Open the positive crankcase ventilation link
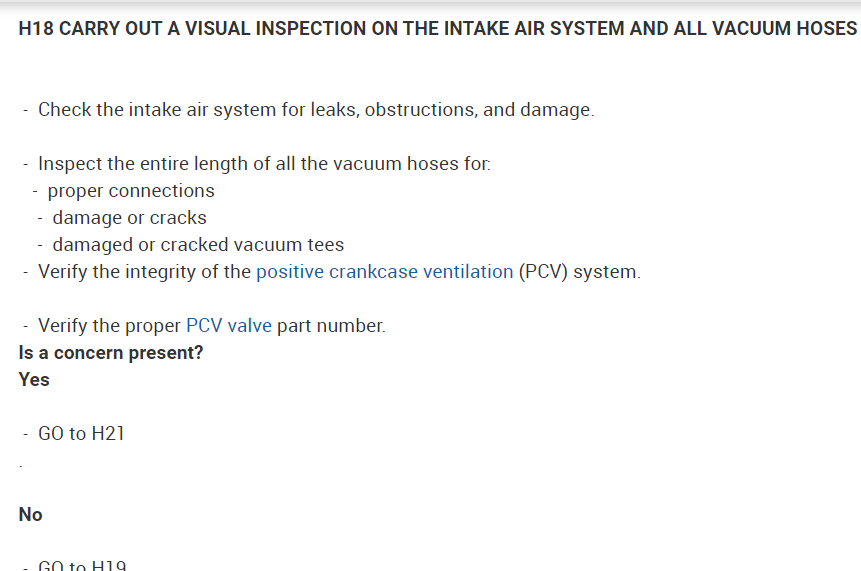This screenshot has width=861, height=571. click(x=384, y=272)
